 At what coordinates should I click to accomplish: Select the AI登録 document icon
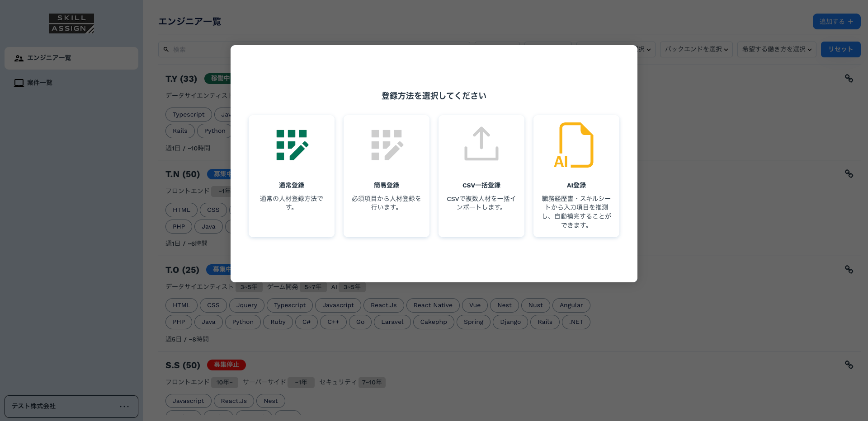tap(576, 145)
